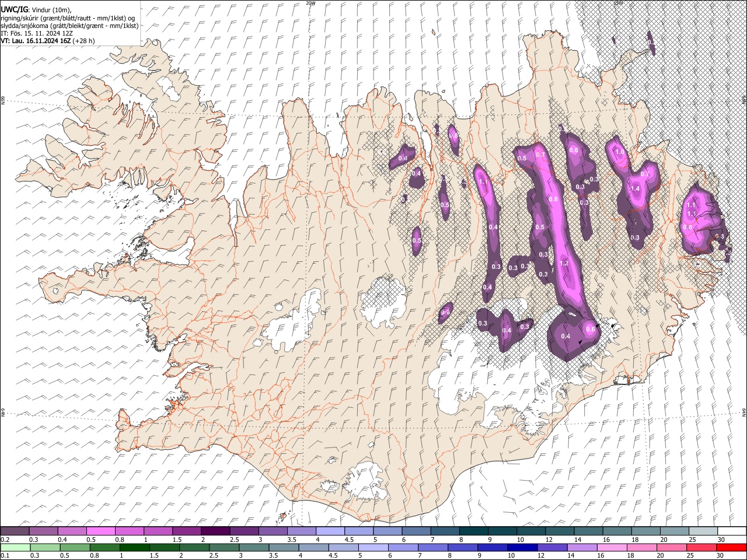Image resolution: width=747 pixels, height=560 pixels.
Task: Click the '(+28 h)' forecast offset text
Action: [x=83, y=41]
